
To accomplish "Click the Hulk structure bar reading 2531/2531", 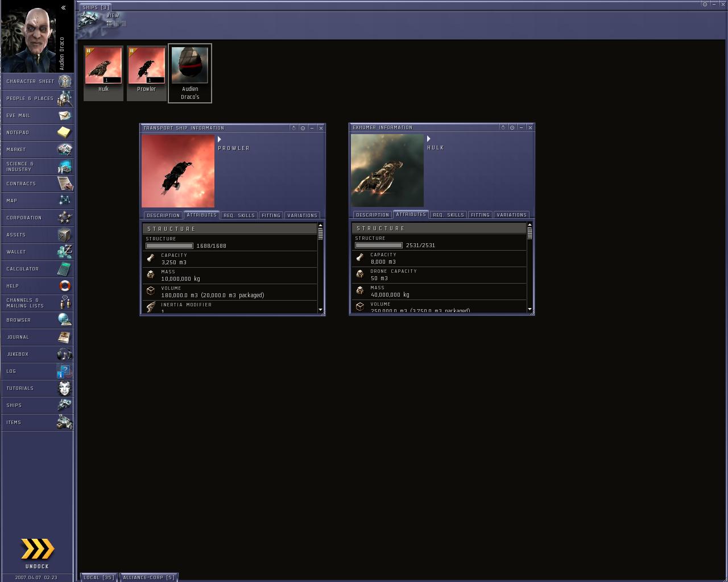I will [379, 246].
